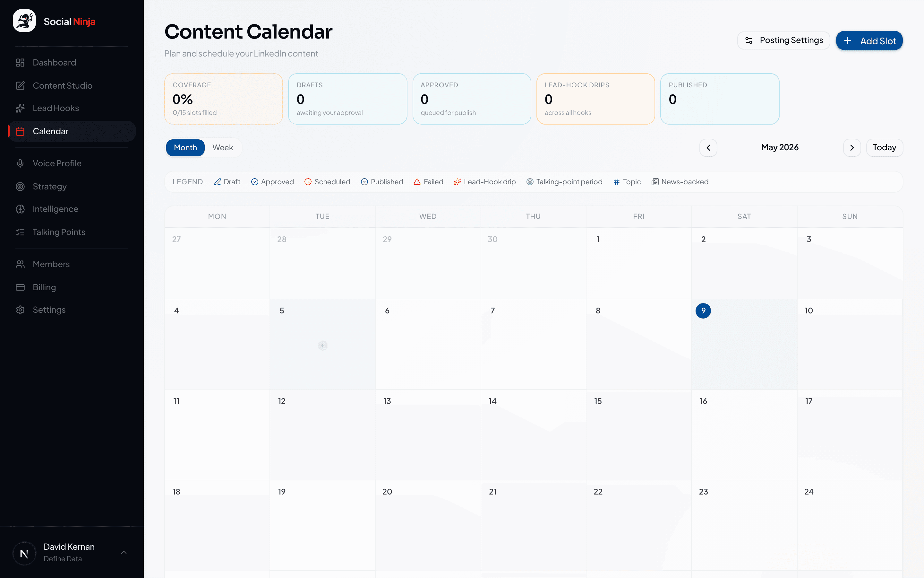This screenshot has width=924, height=578.
Task: Click the Lead-Hook drip legend icon
Action: pyautogui.click(x=457, y=182)
